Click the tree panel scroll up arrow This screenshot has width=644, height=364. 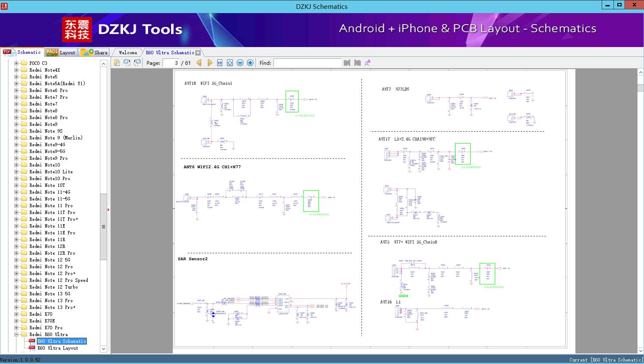[103, 64]
